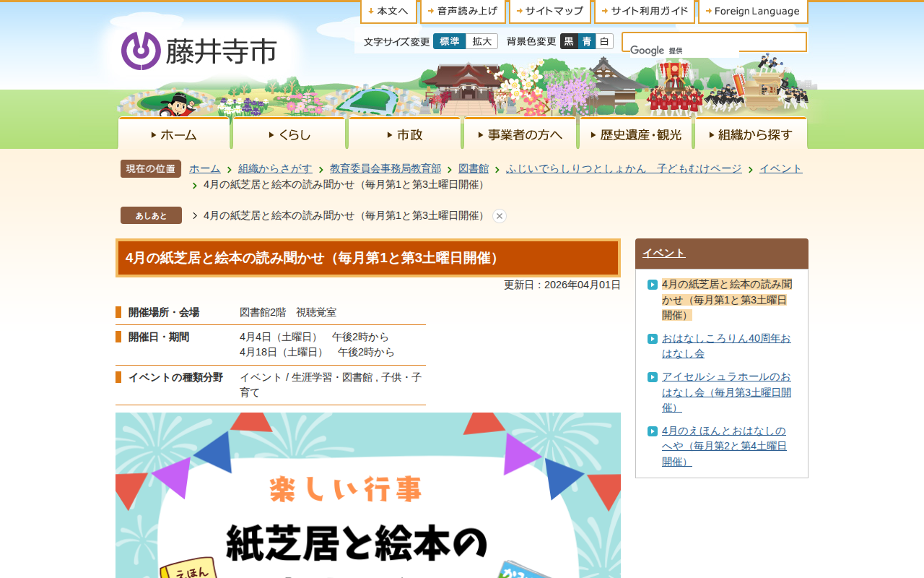Screen dimensions: 924x578
Task: Switch background color to blue (青)
Action: coord(587,41)
